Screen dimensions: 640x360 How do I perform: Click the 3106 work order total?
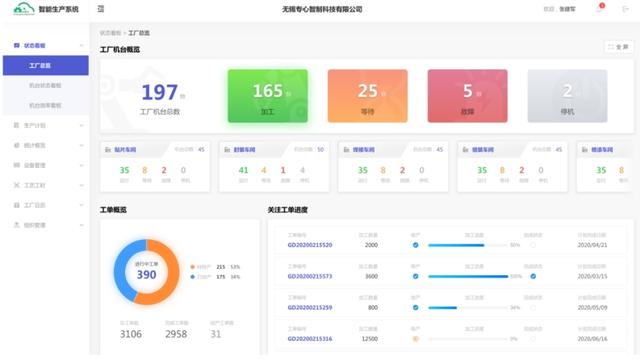point(131,334)
